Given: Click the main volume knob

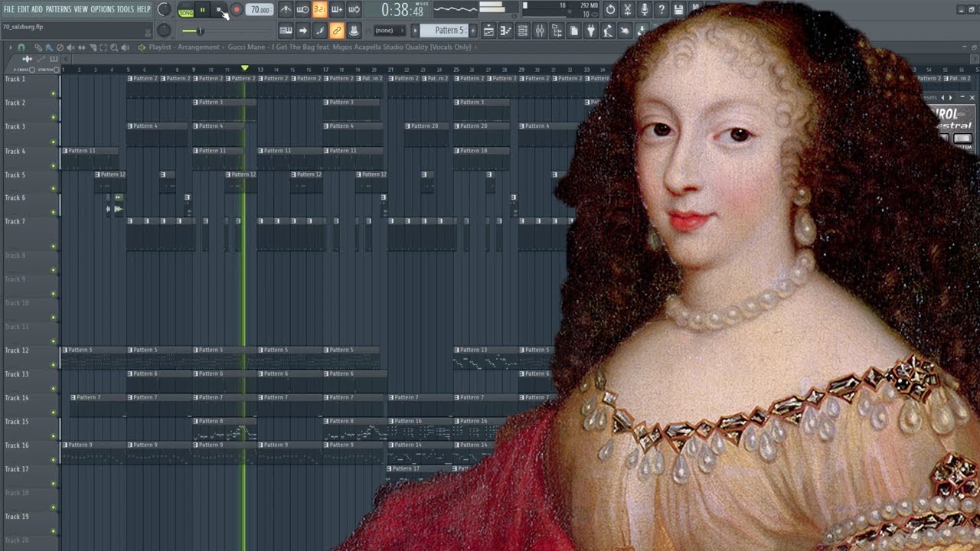Looking at the screenshot, I should (164, 9).
